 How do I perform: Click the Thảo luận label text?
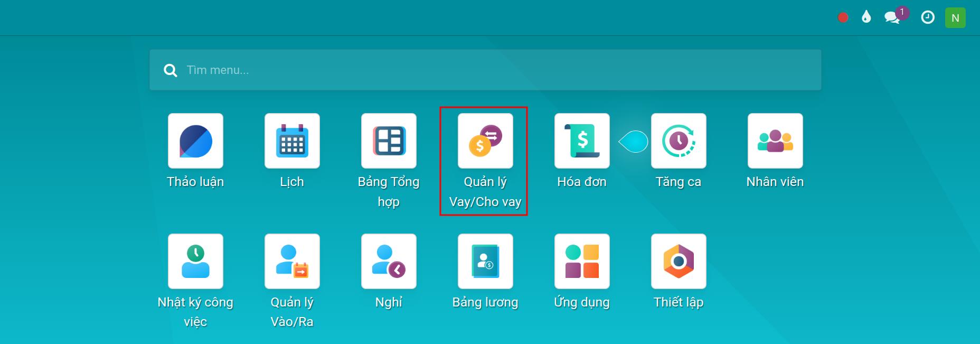click(195, 182)
